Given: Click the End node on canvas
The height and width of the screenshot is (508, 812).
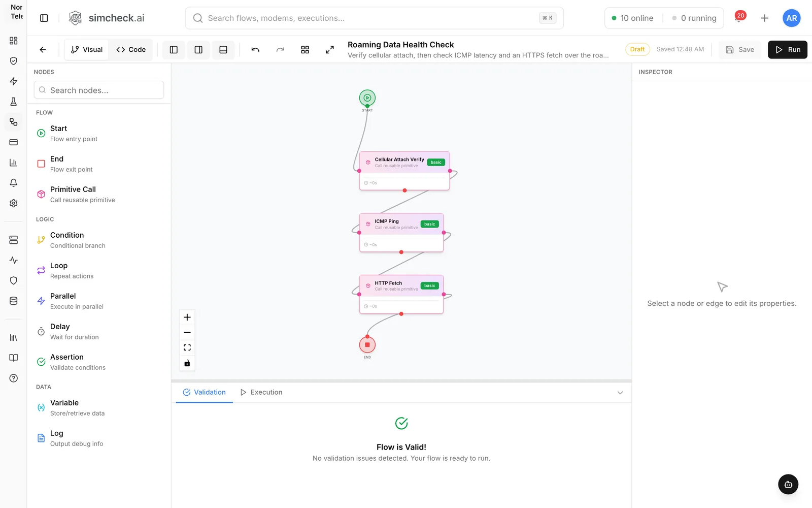Looking at the screenshot, I should pos(367,345).
